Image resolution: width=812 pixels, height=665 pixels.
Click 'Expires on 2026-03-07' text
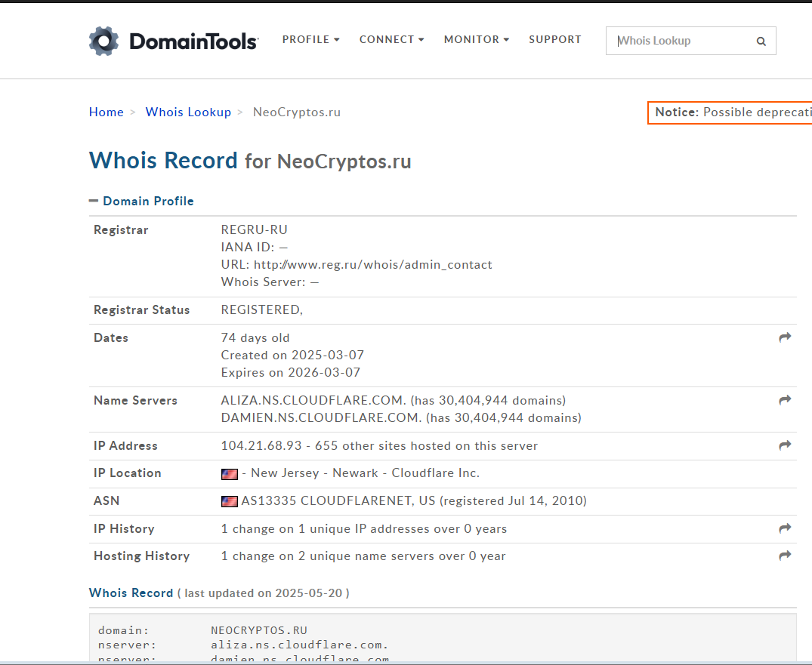point(291,373)
